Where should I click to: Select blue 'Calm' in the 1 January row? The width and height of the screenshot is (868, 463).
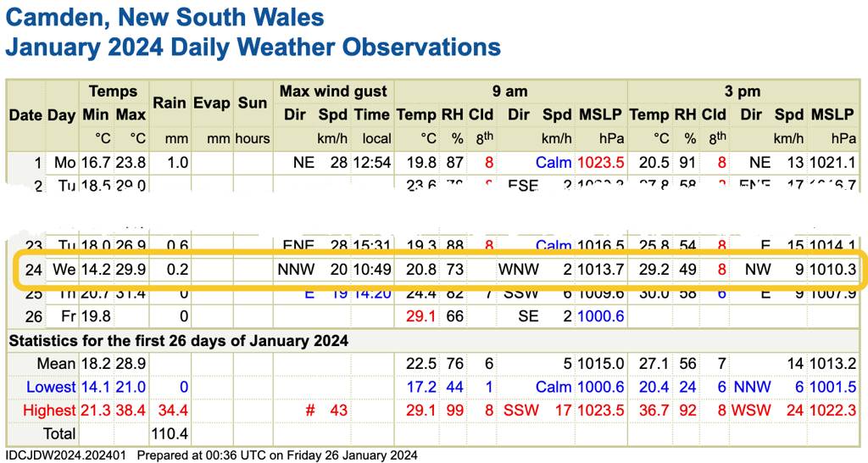pos(554,163)
